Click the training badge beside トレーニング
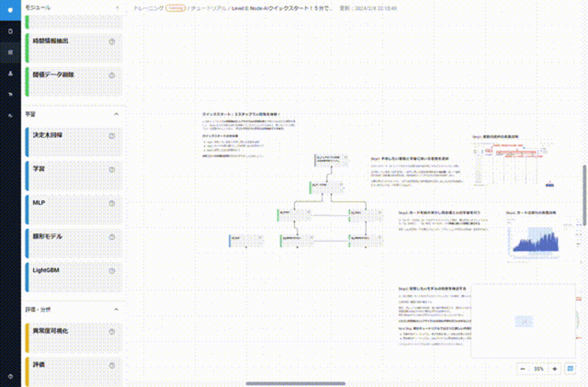The height and width of the screenshot is (387, 588). [175, 8]
